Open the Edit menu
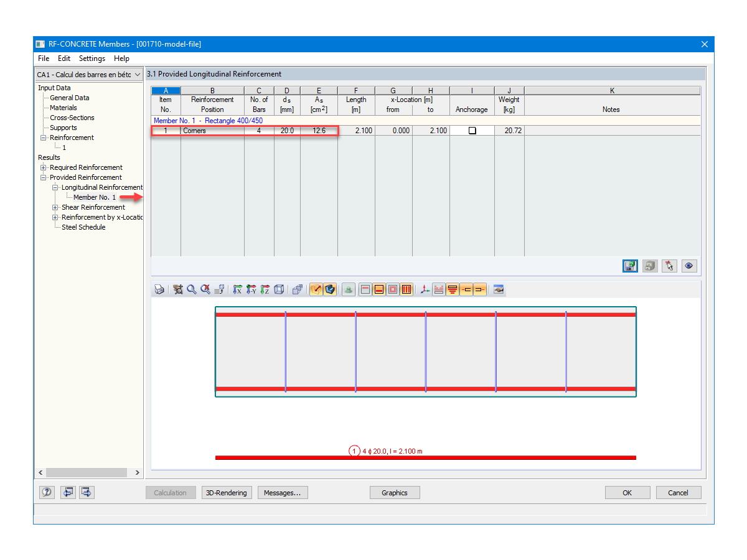Screen dimensions: 747x560 pos(63,58)
